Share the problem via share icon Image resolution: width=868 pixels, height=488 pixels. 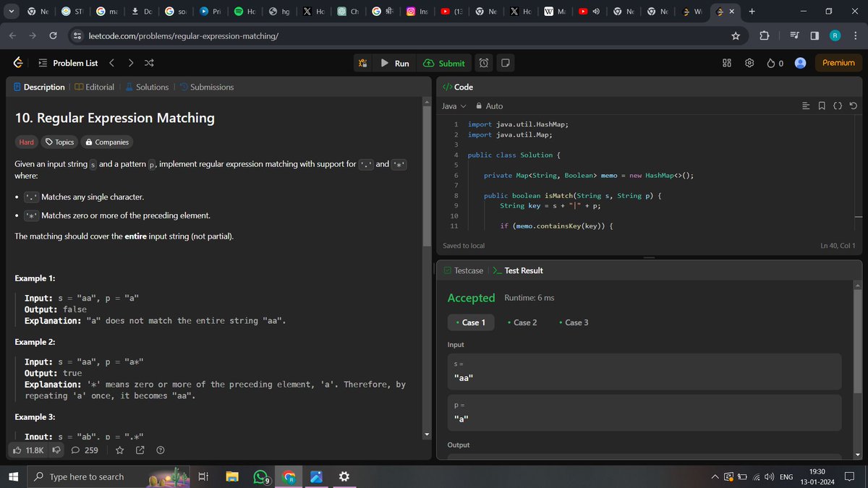point(140,450)
